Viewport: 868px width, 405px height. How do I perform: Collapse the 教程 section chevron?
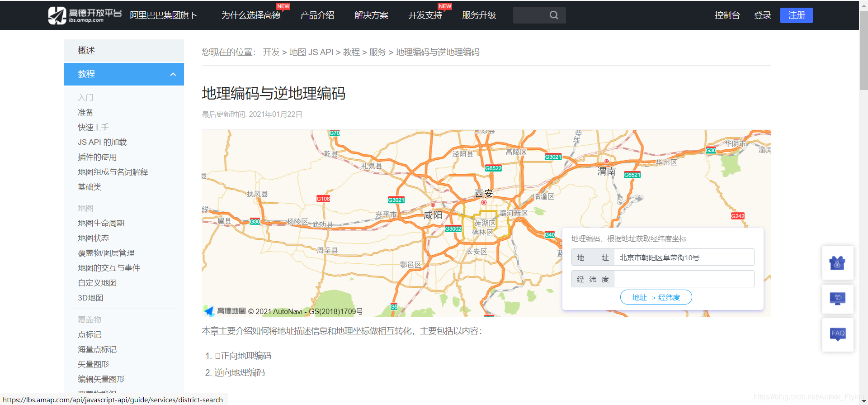click(173, 74)
